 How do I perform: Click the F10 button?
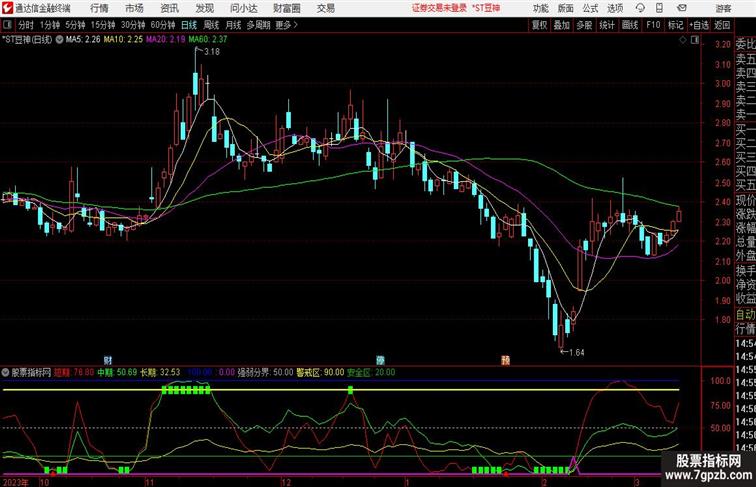pos(653,25)
